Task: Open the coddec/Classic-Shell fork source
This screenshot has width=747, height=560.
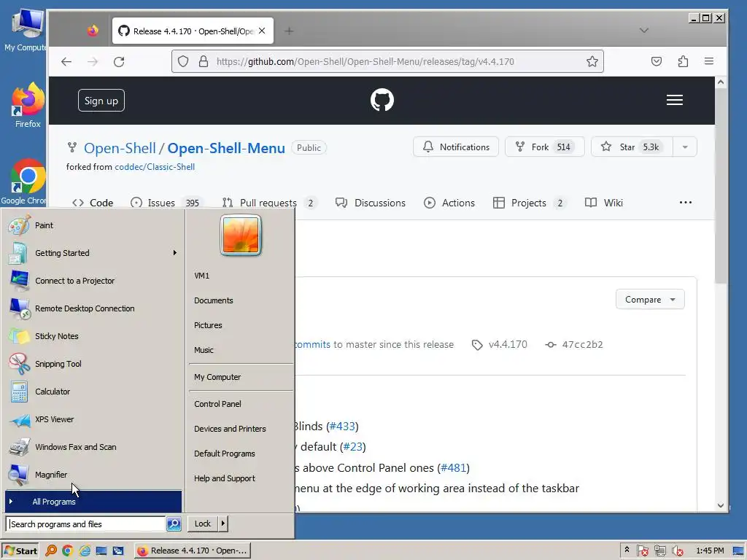Action: (155, 167)
